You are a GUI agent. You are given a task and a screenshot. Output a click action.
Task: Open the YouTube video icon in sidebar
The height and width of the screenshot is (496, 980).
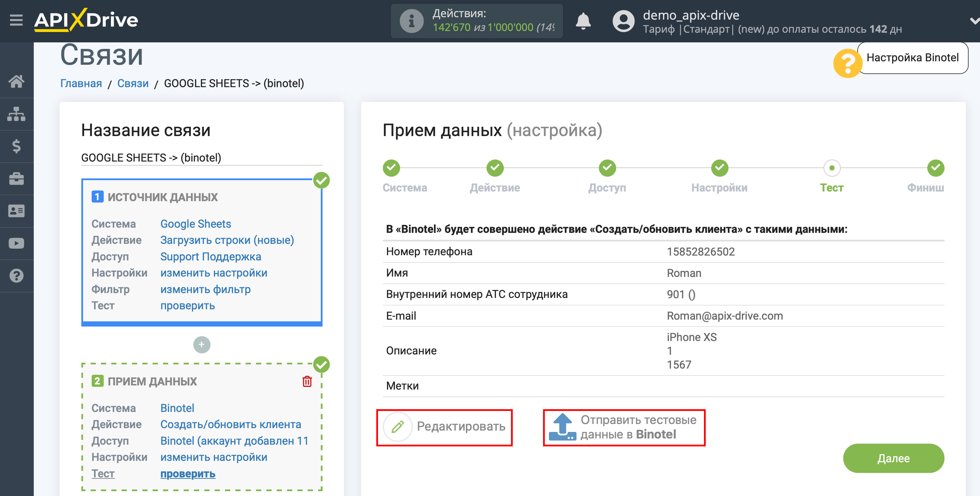[x=16, y=243]
